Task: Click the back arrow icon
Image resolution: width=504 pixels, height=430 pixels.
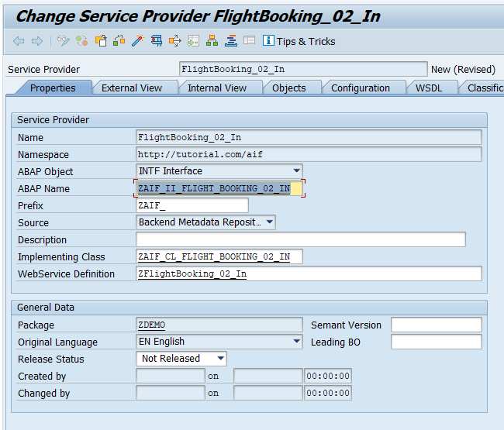Action: point(19,41)
